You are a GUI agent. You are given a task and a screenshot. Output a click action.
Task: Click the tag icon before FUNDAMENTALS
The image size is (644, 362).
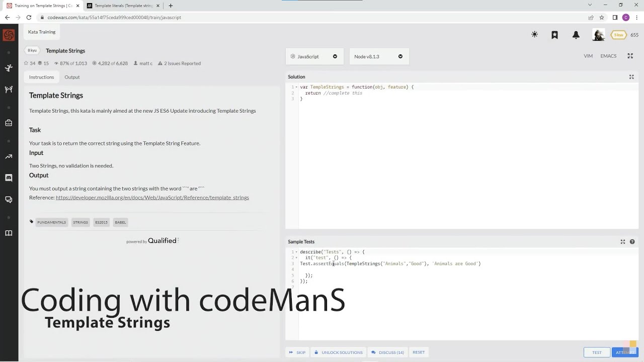point(32,222)
